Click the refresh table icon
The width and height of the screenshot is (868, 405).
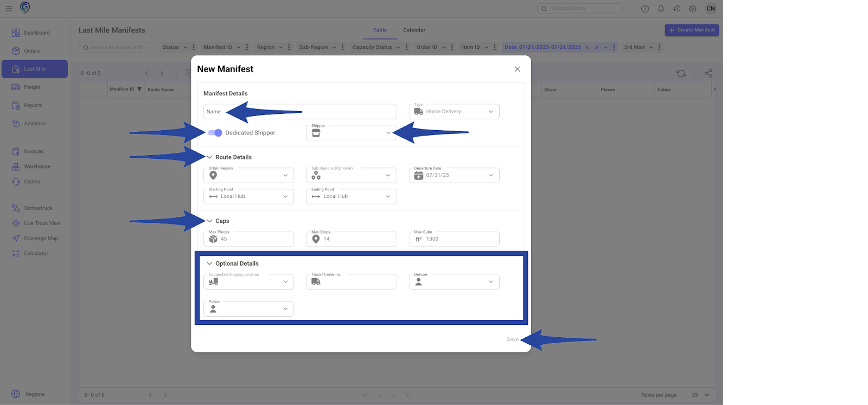coord(681,73)
